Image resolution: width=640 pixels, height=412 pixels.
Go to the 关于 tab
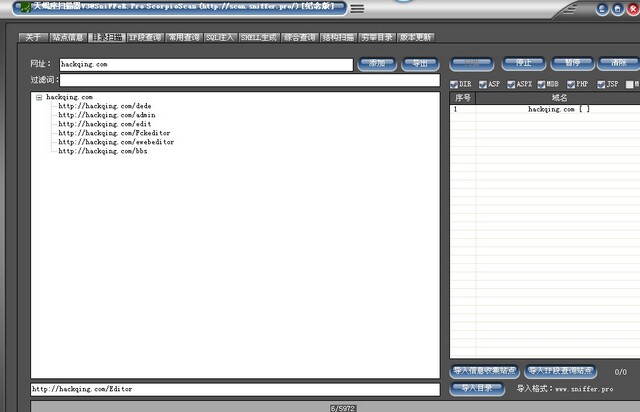point(33,38)
